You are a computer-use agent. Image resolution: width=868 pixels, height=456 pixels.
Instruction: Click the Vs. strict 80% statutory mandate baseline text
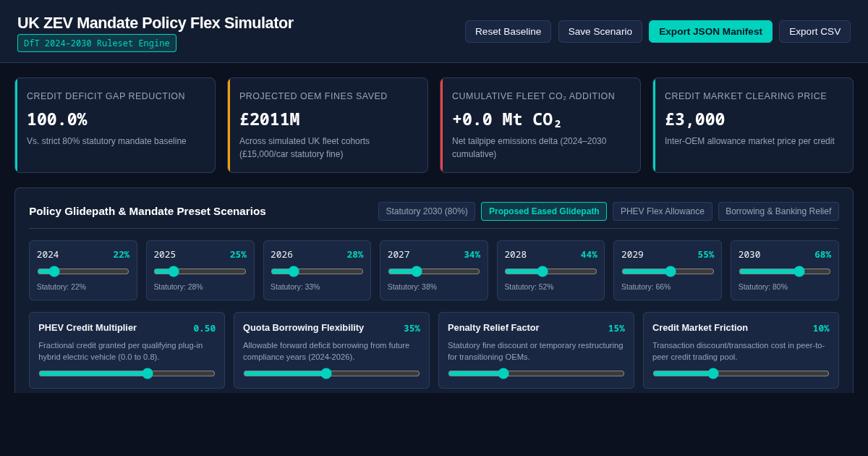click(x=106, y=141)
